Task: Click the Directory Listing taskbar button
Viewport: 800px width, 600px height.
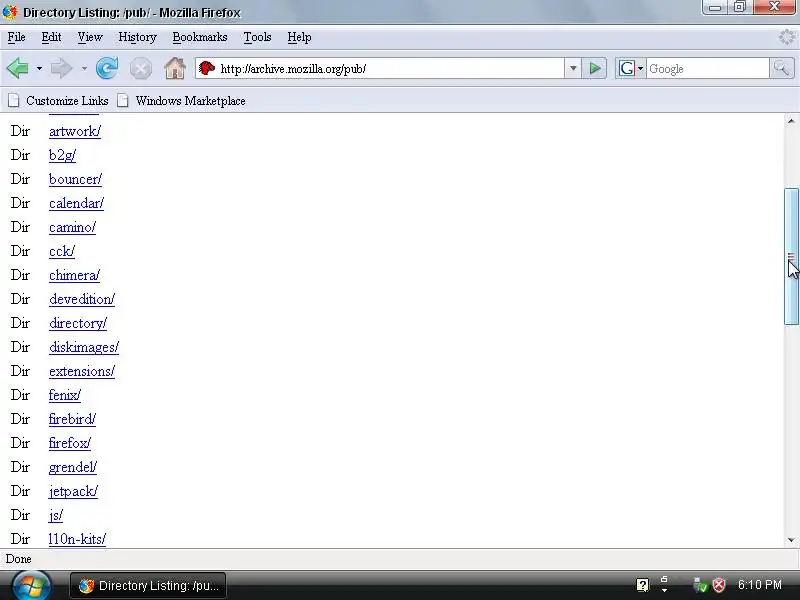Action: 148,585
